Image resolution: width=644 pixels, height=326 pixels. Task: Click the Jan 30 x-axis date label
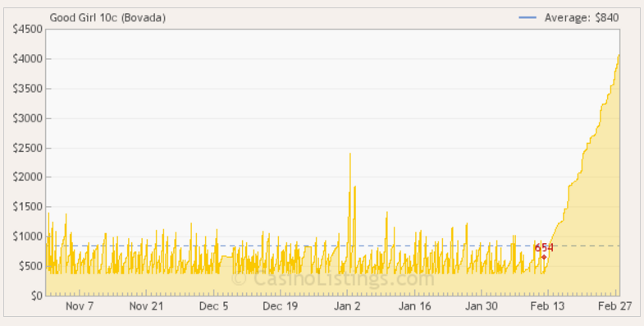point(482,306)
